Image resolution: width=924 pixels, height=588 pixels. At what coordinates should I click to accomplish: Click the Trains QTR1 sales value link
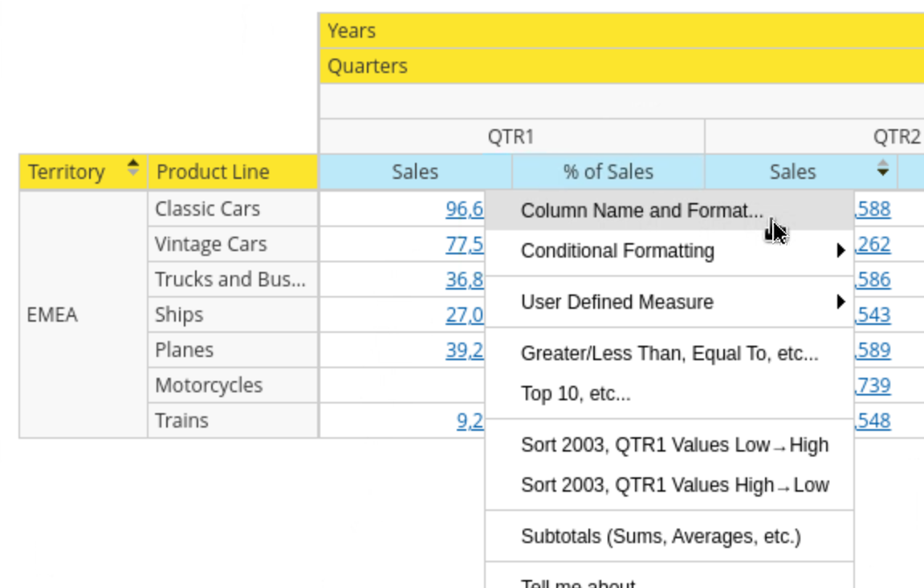[x=470, y=421]
